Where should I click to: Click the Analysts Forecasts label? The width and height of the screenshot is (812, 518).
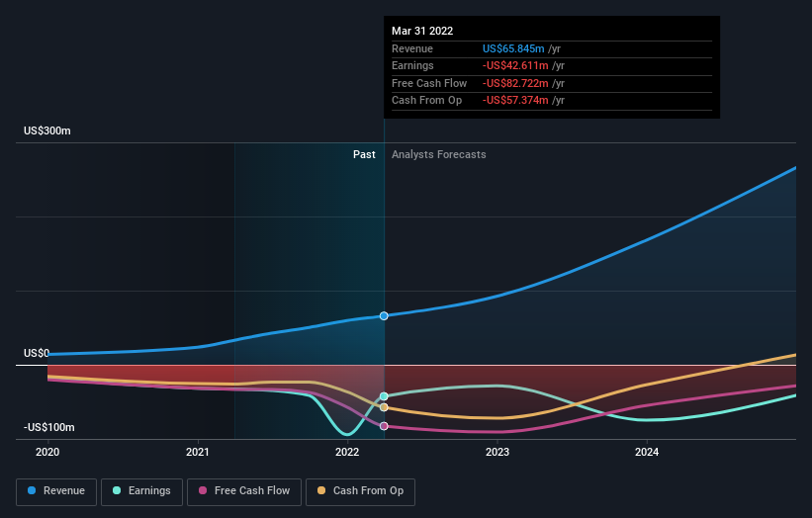click(438, 155)
